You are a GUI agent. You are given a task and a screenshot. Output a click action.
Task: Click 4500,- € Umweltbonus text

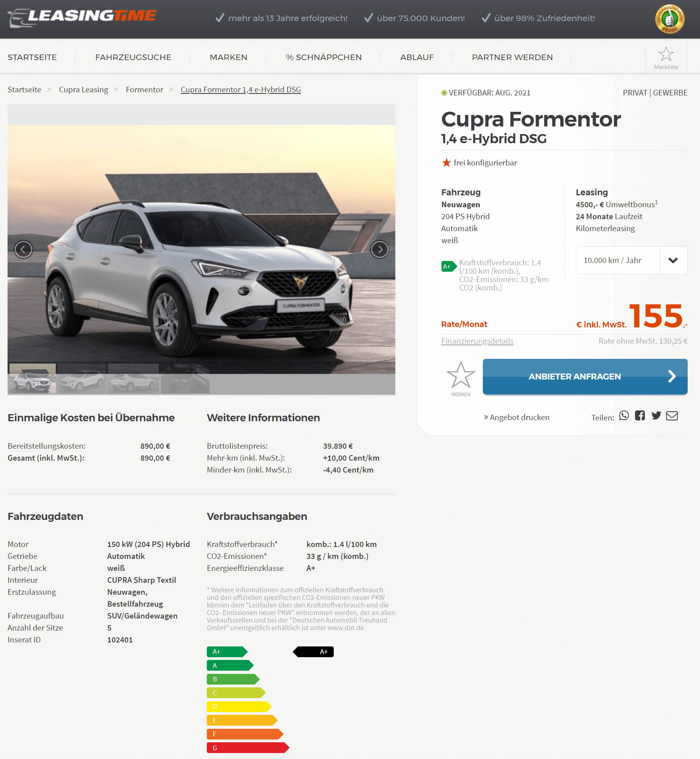(x=617, y=204)
